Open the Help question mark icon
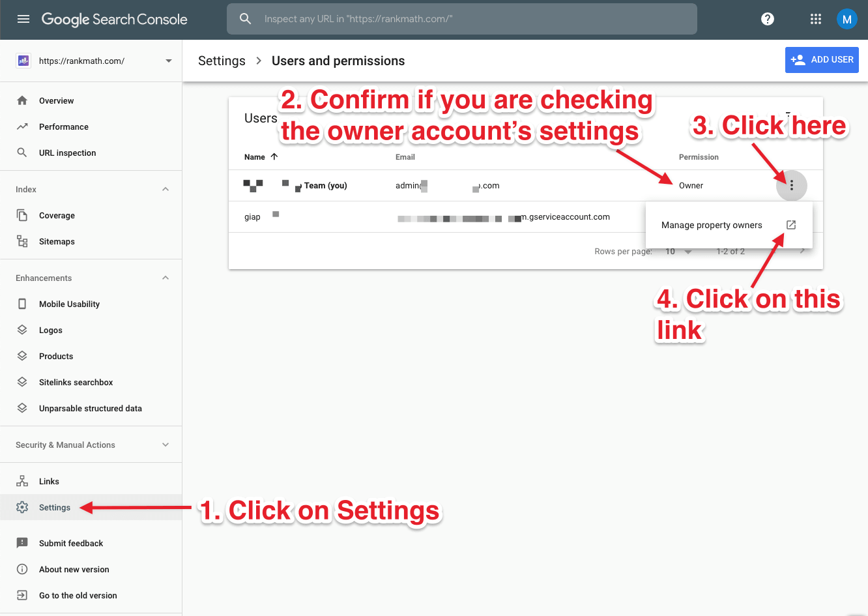This screenshot has height=616, width=868. (768, 19)
